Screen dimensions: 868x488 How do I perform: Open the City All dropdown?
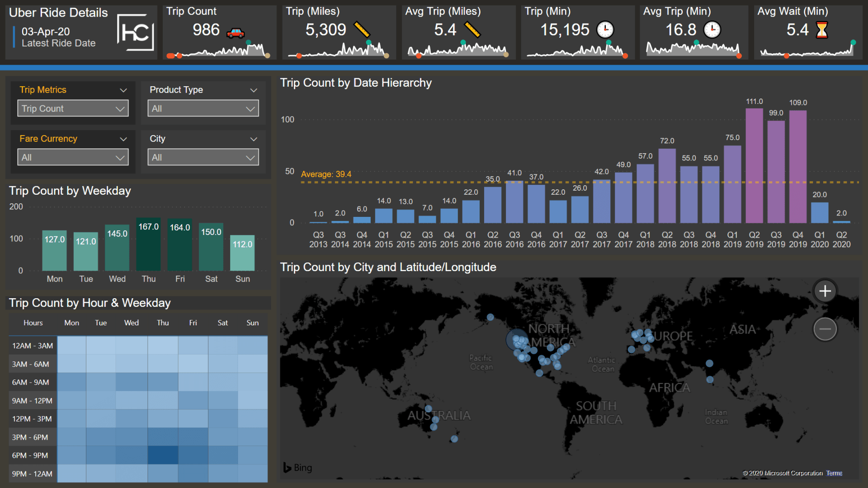click(203, 158)
